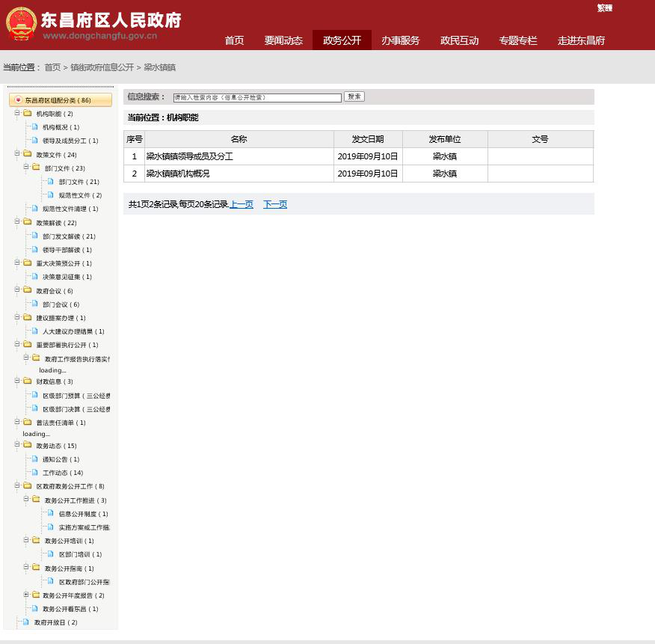655x644 pixels.
Task: Click the national emblem logo in header
Action: pyautogui.click(x=21, y=24)
